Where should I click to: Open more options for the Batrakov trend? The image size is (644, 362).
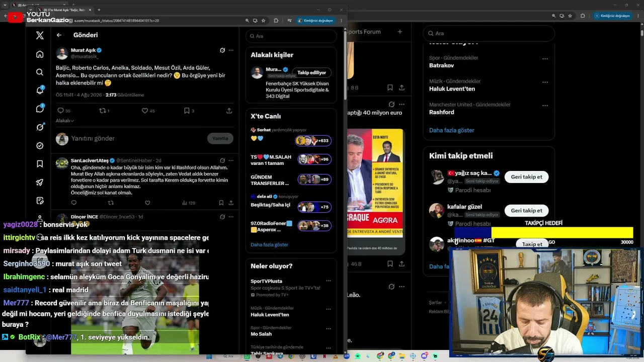[x=545, y=59]
